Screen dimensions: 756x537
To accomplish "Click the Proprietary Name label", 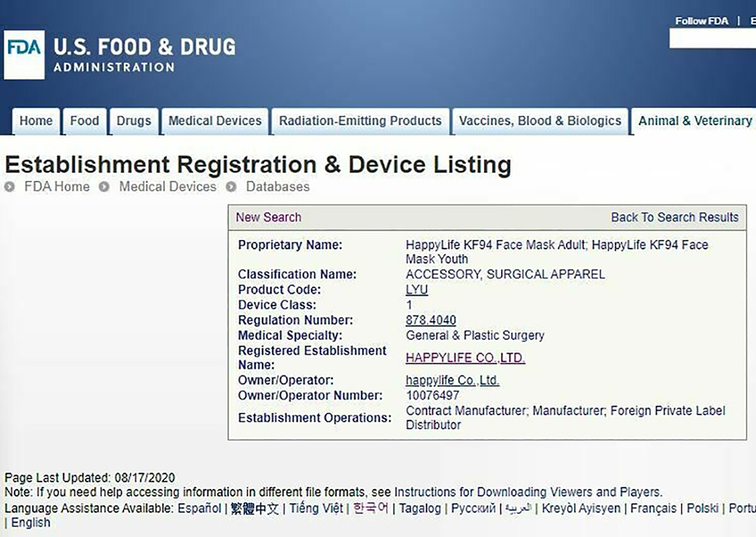I will (x=290, y=245).
